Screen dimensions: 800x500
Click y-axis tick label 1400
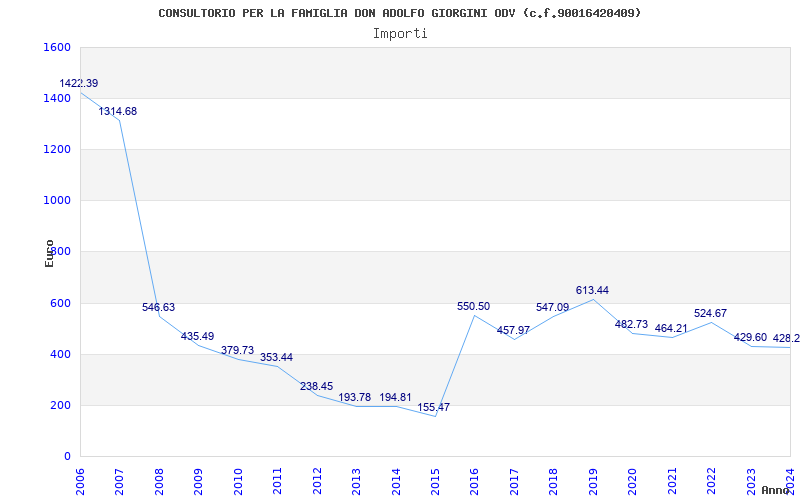point(57,98)
